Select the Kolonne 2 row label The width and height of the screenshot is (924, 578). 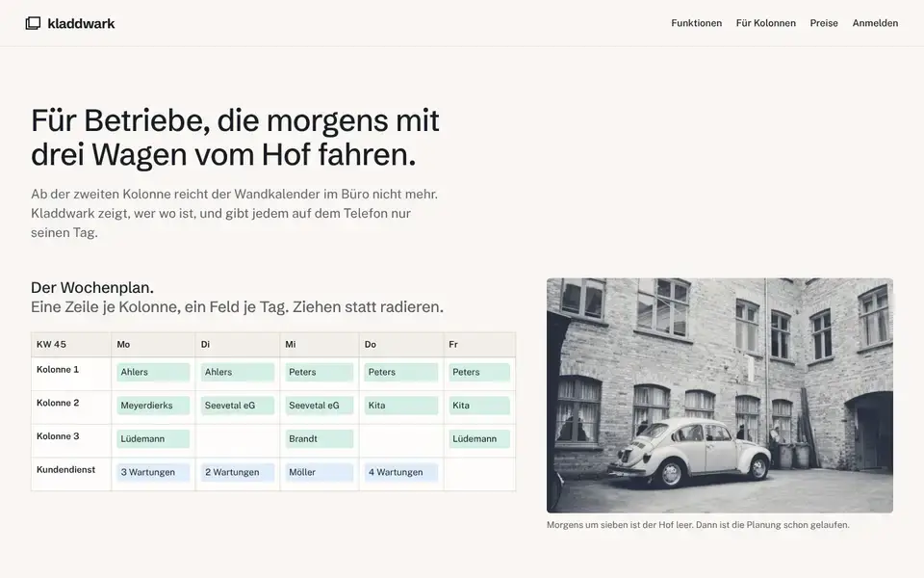coord(58,403)
